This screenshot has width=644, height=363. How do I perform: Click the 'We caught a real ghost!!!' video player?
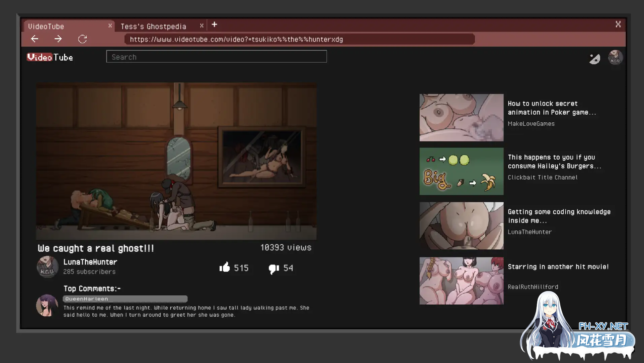click(176, 161)
